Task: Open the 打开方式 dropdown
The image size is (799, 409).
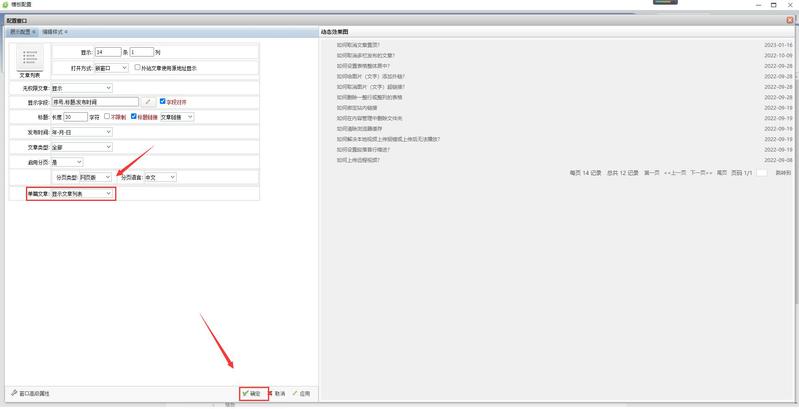Action: point(110,68)
